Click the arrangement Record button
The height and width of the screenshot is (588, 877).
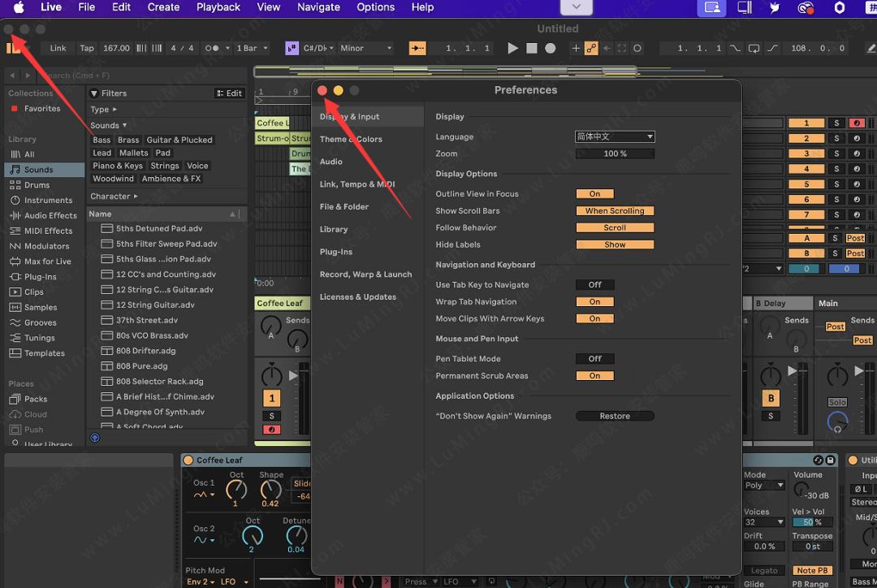click(x=550, y=49)
